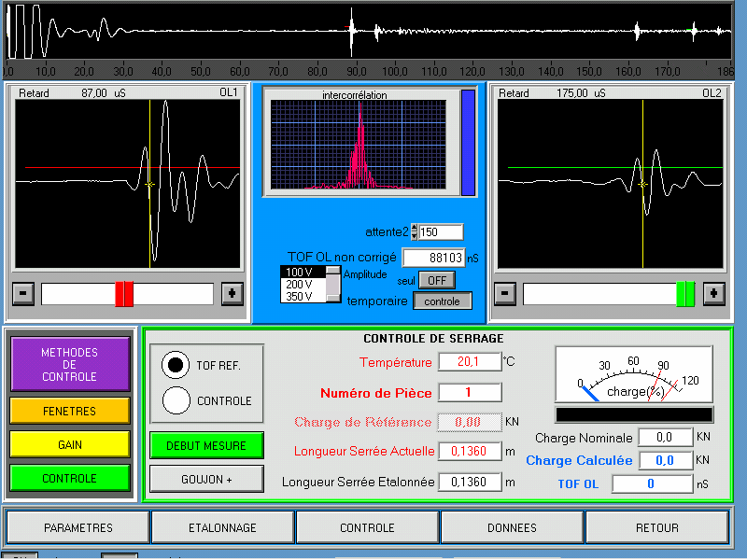Click the attente2 stepper arrows
The height and width of the screenshot is (560, 747).
point(415,232)
